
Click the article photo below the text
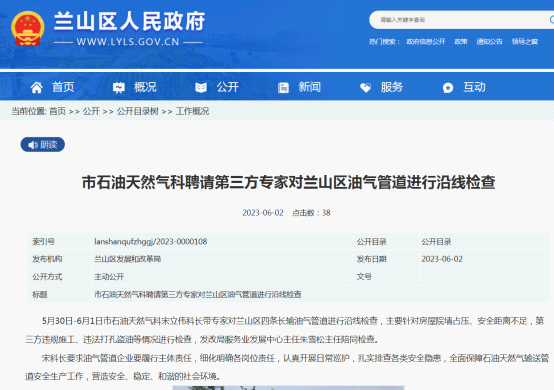[288, 388]
